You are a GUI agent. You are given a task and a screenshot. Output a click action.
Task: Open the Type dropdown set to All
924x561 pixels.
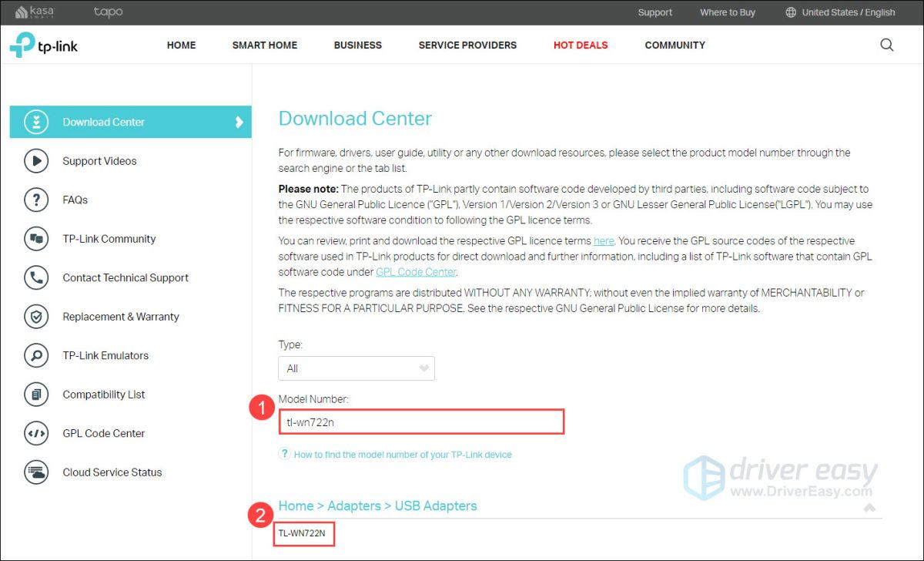point(357,368)
